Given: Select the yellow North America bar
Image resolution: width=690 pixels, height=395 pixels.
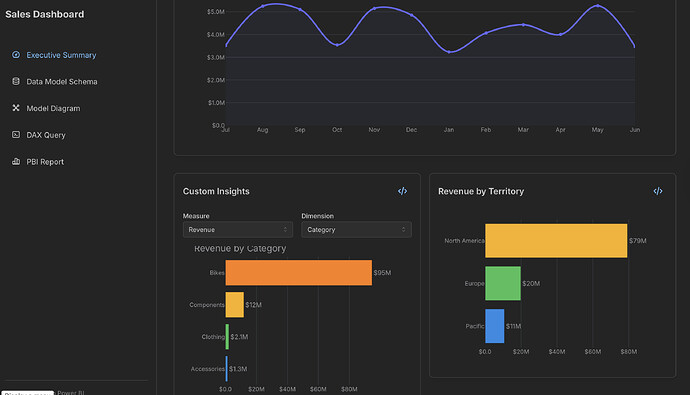Looking at the screenshot, I should pos(556,241).
